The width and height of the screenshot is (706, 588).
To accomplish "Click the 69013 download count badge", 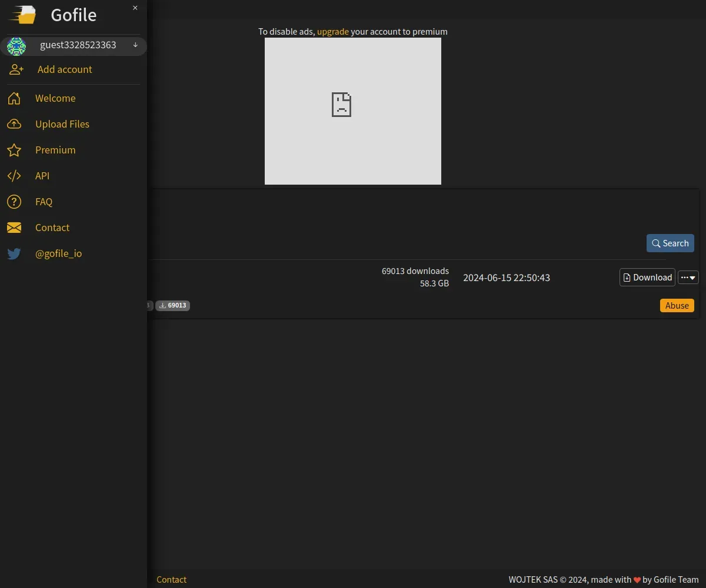I will point(172,306).
